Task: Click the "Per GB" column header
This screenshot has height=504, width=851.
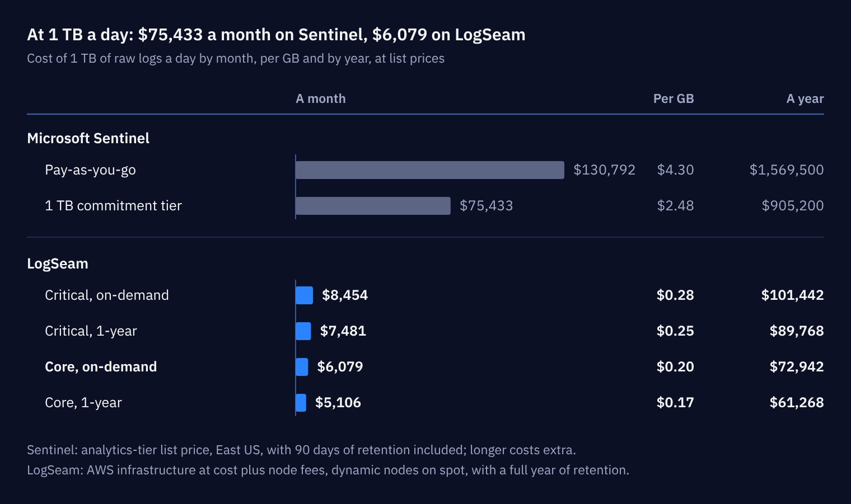Action: [x=674, y=99]
